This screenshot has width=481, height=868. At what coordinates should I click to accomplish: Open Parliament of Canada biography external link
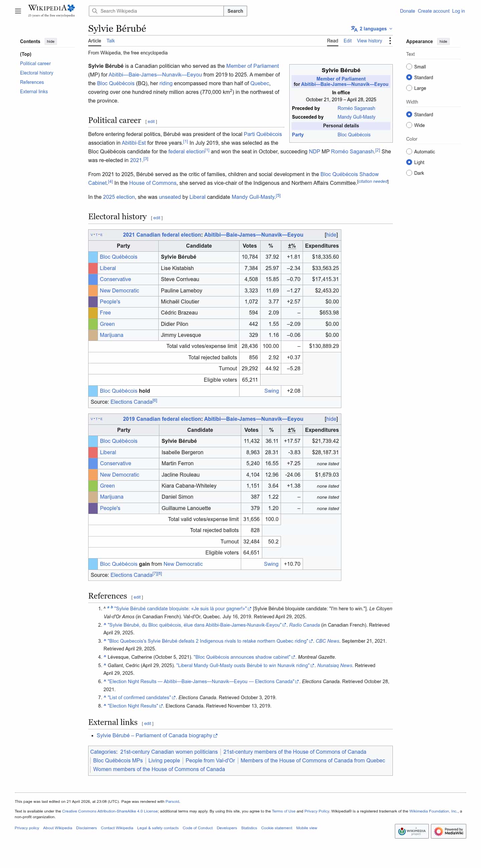click(x=157, y=735)
